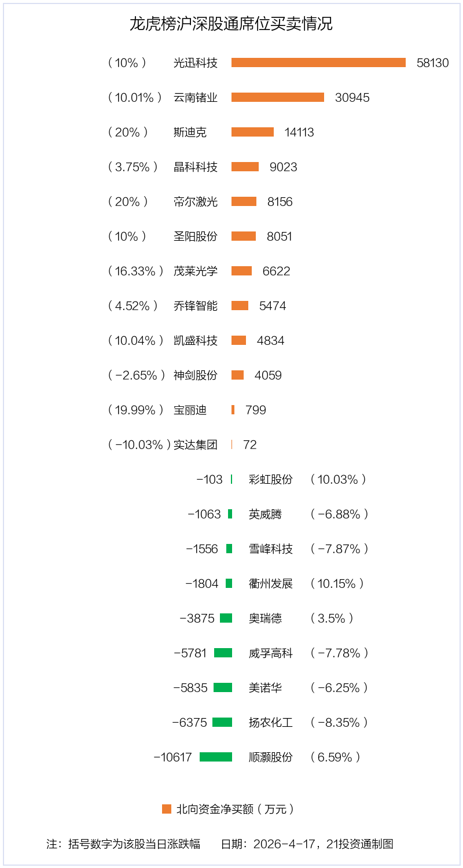Image resolution: width=463 pixels, height=868 pixels.
Task: Click the 帝尔激光 stock name
Action: coord(196,201)
